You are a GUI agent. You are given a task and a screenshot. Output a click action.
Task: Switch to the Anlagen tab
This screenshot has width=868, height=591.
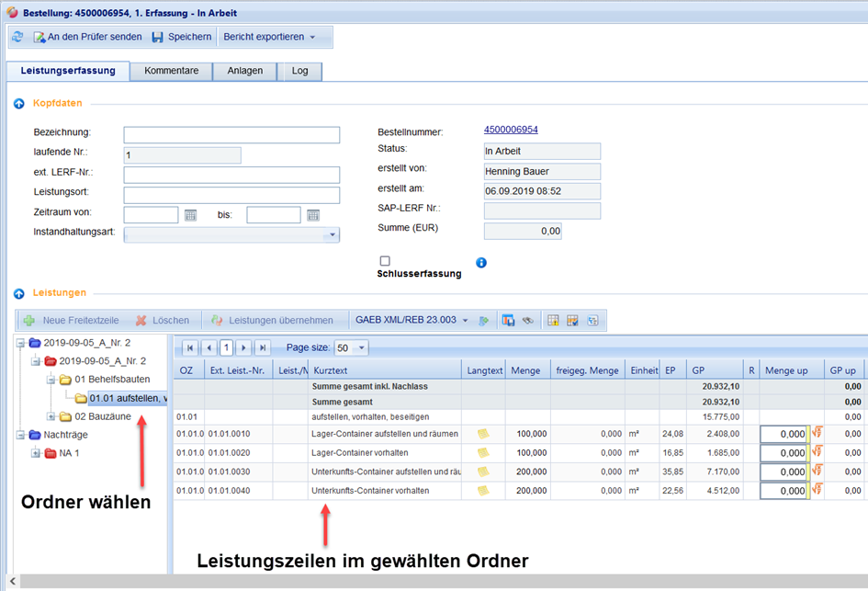[245, 71]
